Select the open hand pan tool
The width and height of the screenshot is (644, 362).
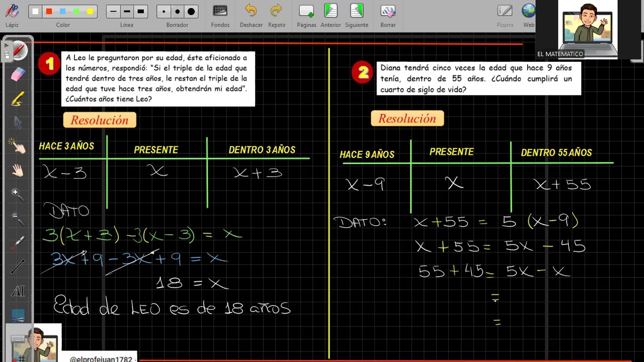(x=18, y=170)
